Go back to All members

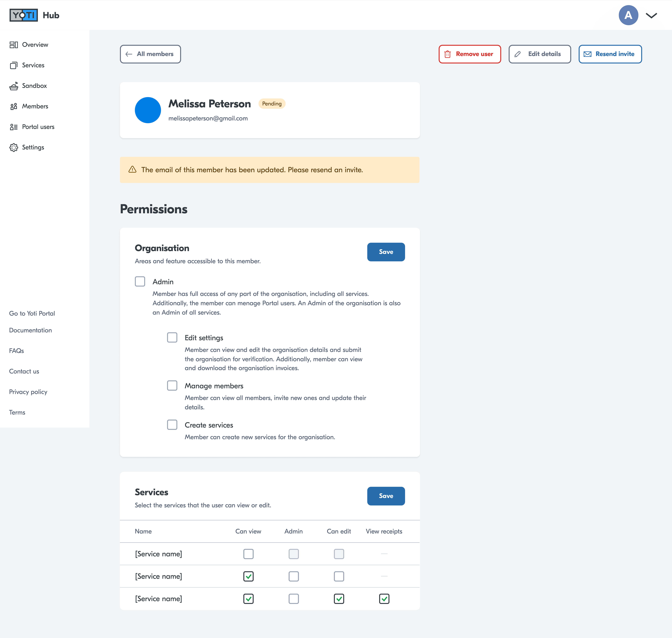150,54
